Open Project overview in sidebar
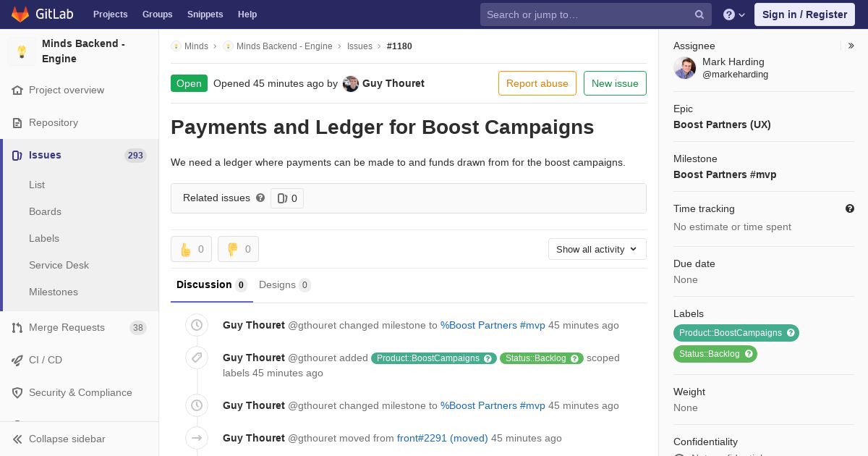The height and width of the screenshot is (456, 868). (67, 90)
